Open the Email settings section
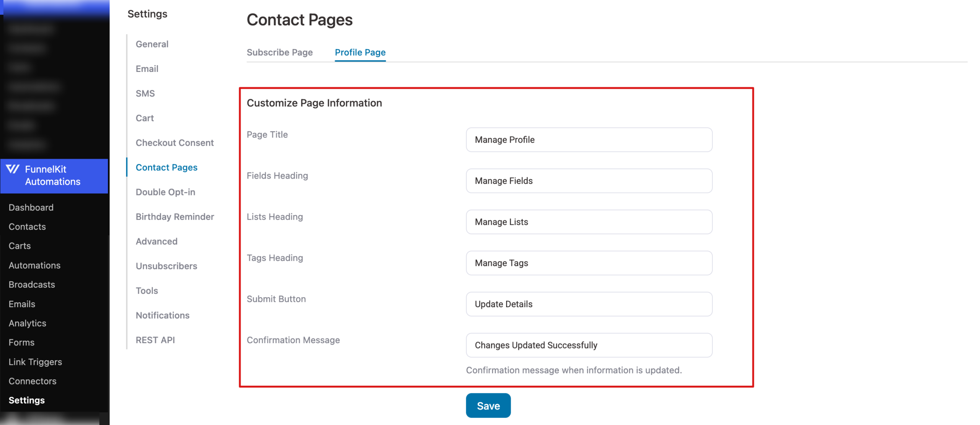This screenshot has height=425, width=980. coord(147,68)
